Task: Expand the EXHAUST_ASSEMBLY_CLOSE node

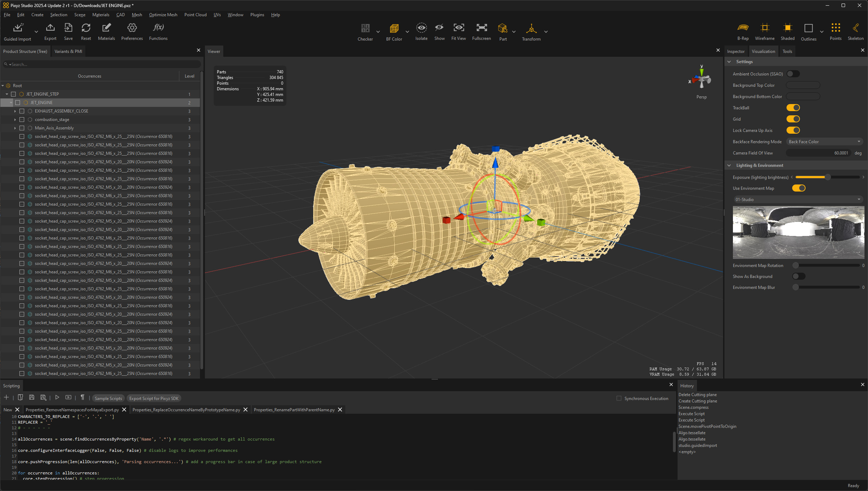Action: [15, 111]
